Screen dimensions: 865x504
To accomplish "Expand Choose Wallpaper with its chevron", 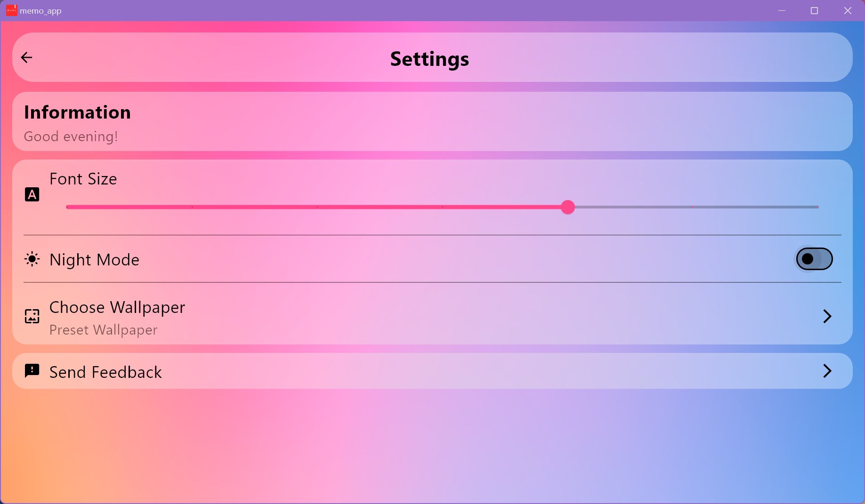I will pyautogui.click(x=827, y=316).
